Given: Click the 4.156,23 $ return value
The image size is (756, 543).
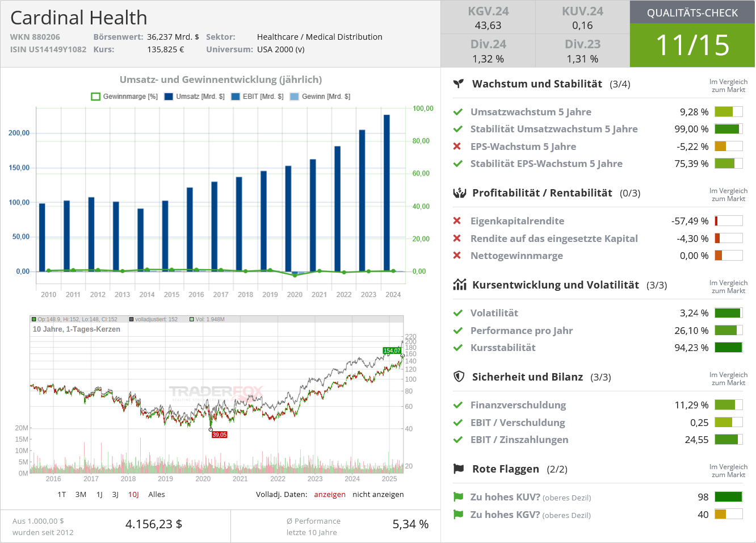Looking at the screenshot, I should [x=154, y=524].
